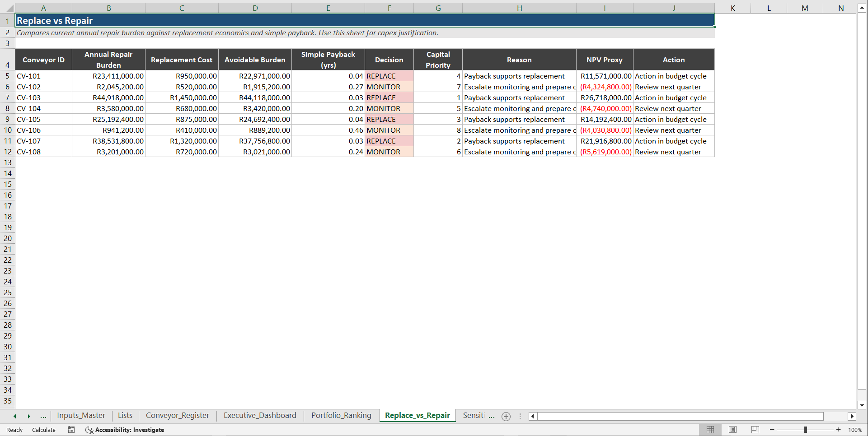The image size is (868, 436).
Task: Select the negative (R5,619,000.00) NPV cell
Action: pyautogui.click(x=605, y=152)
